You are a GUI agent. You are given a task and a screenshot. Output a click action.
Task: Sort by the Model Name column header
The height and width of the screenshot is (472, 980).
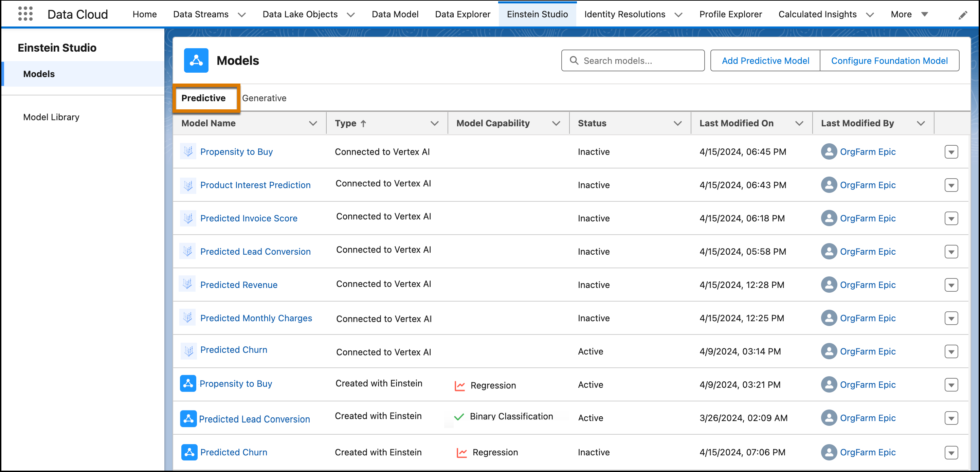click(208, 123)
